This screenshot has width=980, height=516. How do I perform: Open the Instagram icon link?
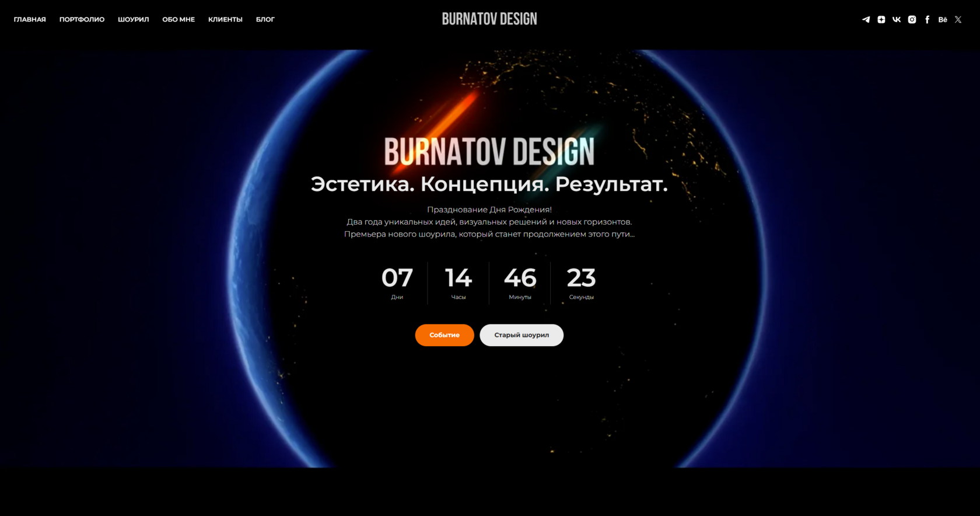coord(912,19)
